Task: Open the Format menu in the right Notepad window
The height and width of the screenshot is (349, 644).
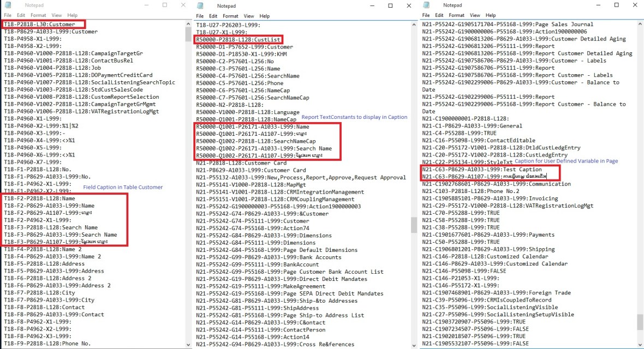Action: tap(457, 15)
